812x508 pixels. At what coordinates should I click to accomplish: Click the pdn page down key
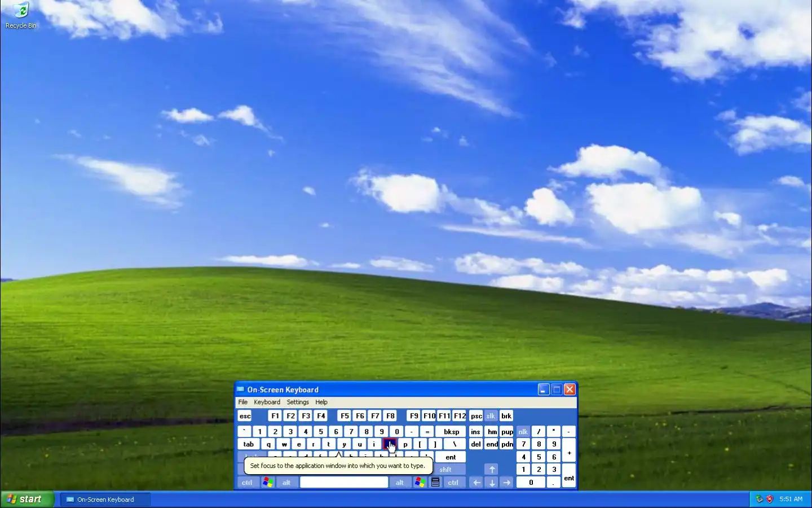(x=507, y=444)
